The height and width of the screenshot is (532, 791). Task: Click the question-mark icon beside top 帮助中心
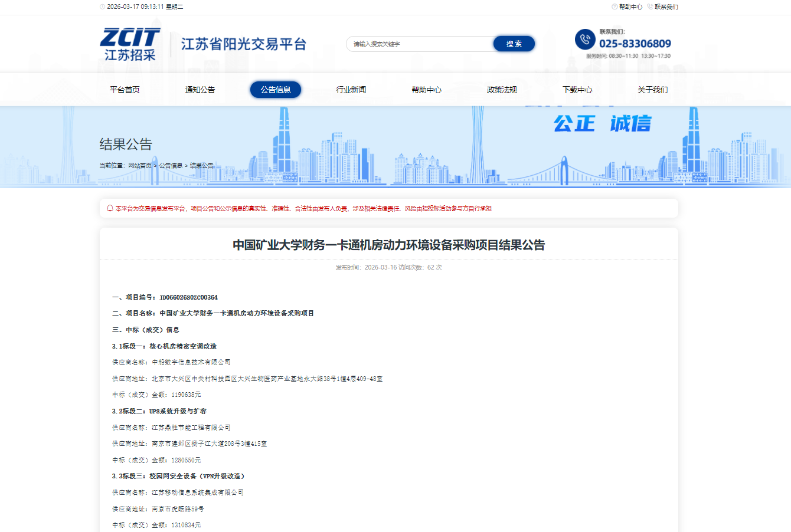pyautogui.click(x=615, y=7)
